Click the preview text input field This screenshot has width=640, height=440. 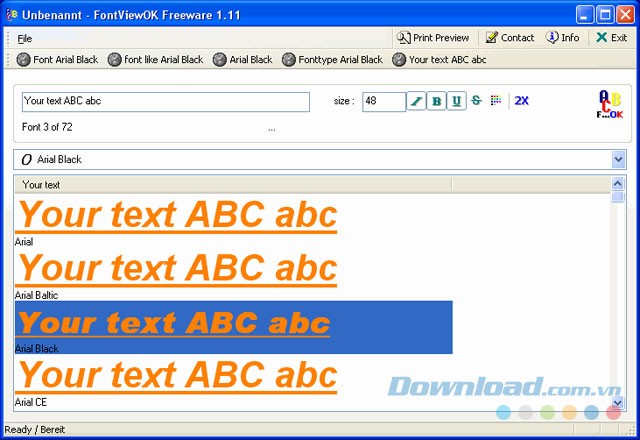166,102
